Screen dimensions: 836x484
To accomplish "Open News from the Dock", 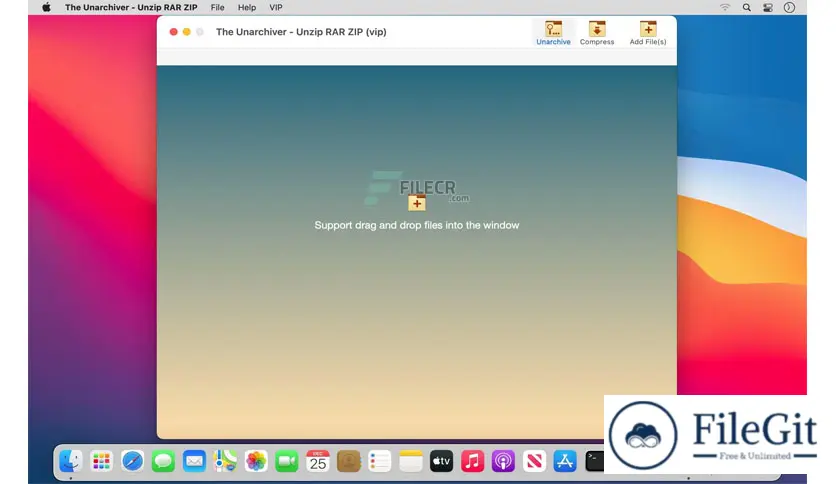I will coord(534,461).
